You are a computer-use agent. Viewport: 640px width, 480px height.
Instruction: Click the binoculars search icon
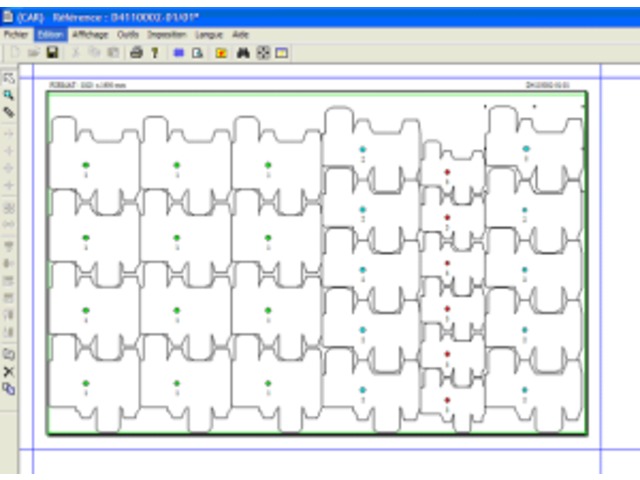pyautogui.click(x=242, y=52)
